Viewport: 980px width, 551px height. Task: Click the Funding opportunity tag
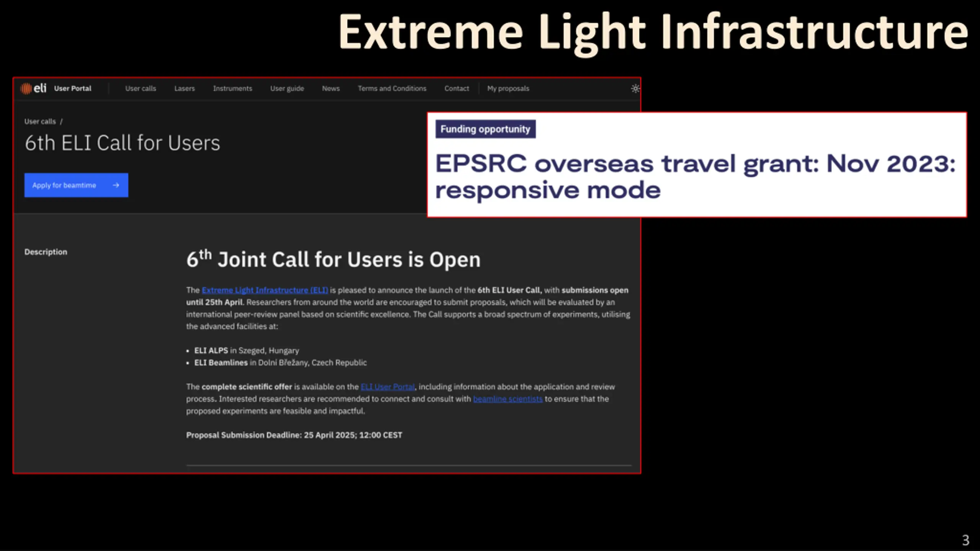(485, 129)
